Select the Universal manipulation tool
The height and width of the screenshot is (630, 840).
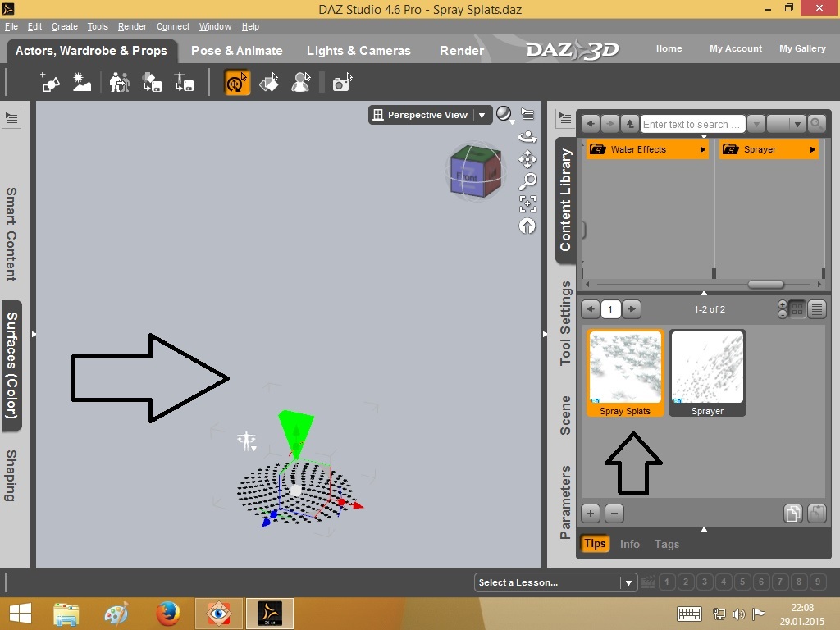coord(237,83)
